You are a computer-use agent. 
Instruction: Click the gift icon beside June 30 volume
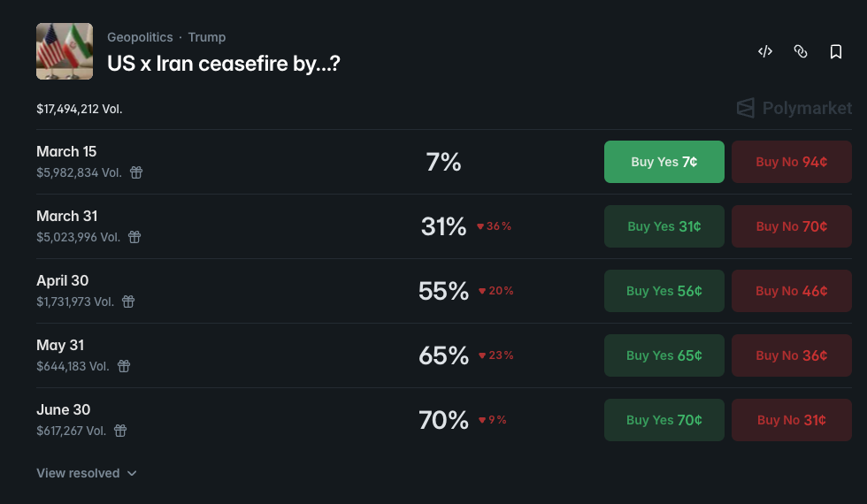coord(120,431)
